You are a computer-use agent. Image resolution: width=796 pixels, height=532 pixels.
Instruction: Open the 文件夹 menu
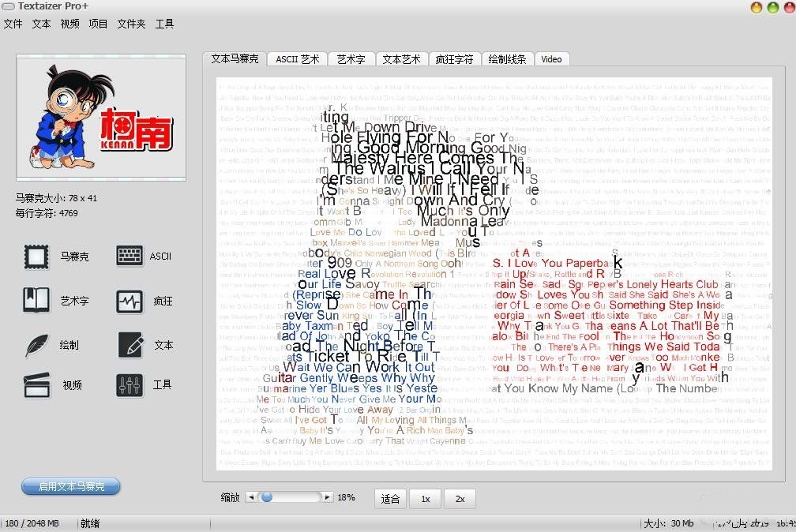click(x=131, y=24)
